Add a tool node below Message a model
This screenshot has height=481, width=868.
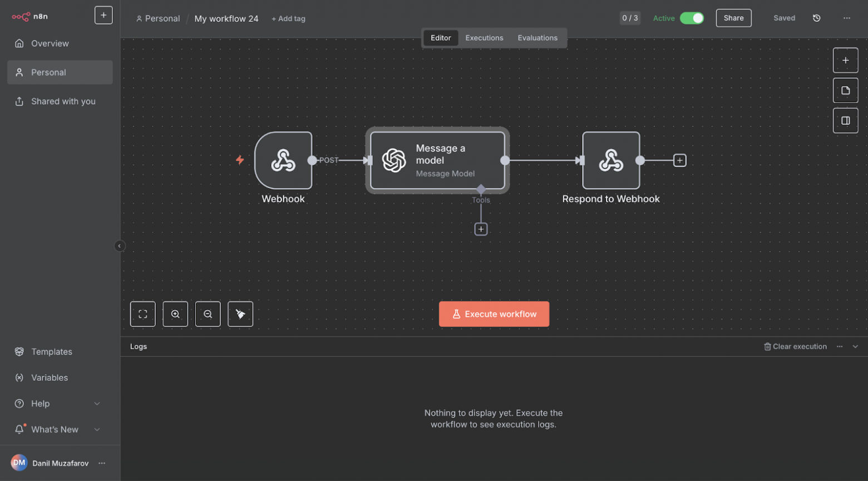(481, 228)
